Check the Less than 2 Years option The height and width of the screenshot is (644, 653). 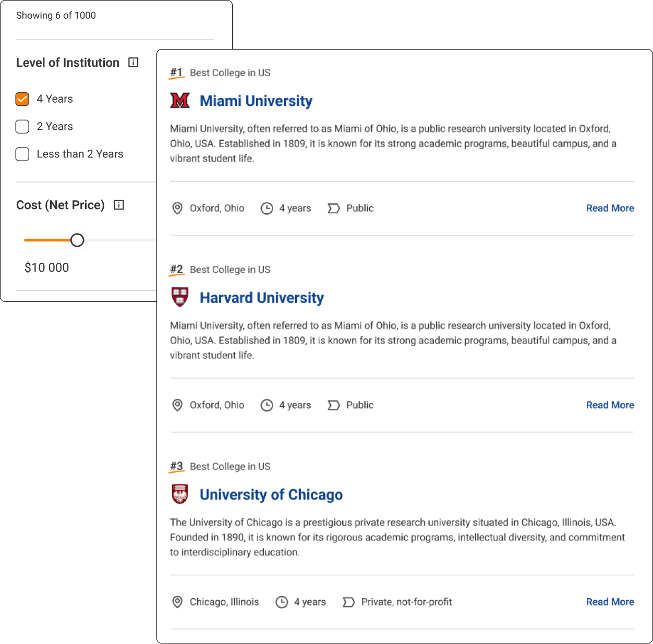[22, 154]
